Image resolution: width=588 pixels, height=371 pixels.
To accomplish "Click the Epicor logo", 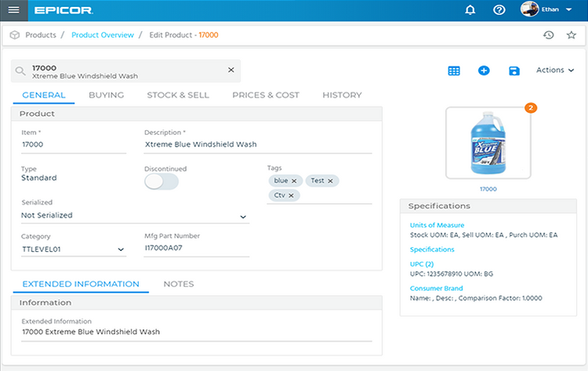I will [x=64, y=10].
